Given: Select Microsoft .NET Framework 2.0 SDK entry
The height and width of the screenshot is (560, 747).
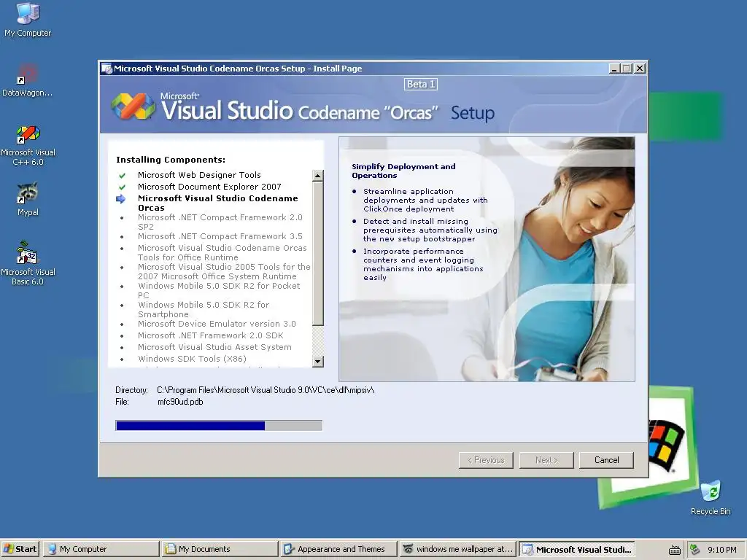Looking at the screenshot, I should [x=211, y=335].
